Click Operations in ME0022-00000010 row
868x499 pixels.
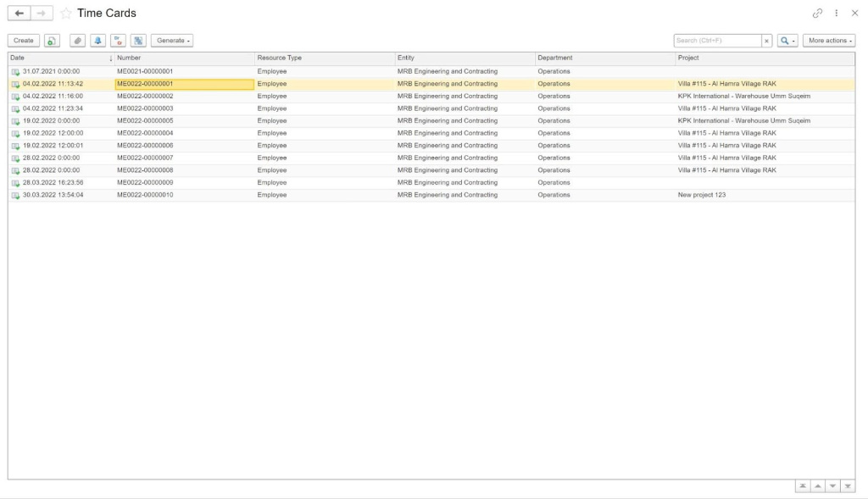(554, 195)
